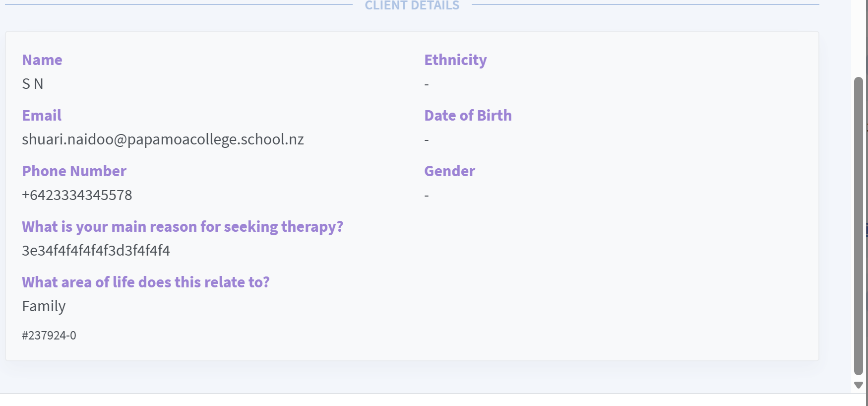Click the Ethnicity field label
The width and height of the screenshot is (868, 406).
[x=455, y=60]
